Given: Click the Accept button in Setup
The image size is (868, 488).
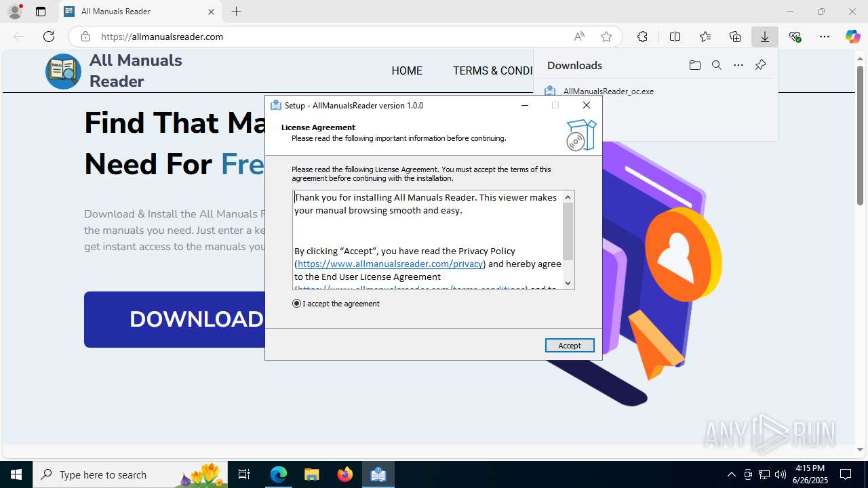Looking at the screenshot, I should click(x=570, y=346).
